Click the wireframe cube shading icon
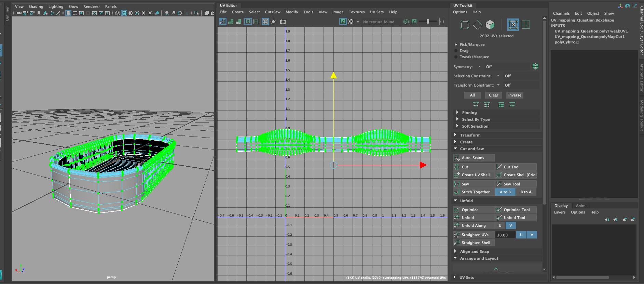644x284 pixels. (118, 13)
